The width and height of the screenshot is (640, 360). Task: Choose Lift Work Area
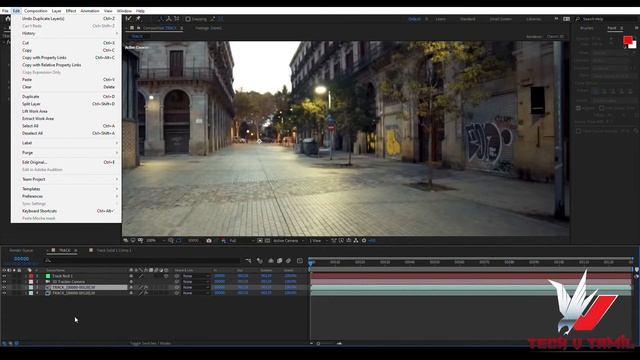tap(66, 111)
